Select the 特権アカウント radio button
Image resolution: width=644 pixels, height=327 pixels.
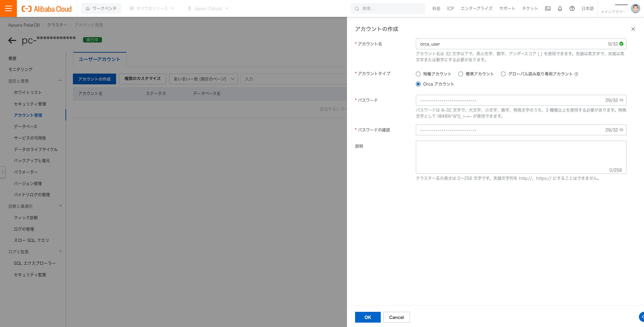coord(418,74)
